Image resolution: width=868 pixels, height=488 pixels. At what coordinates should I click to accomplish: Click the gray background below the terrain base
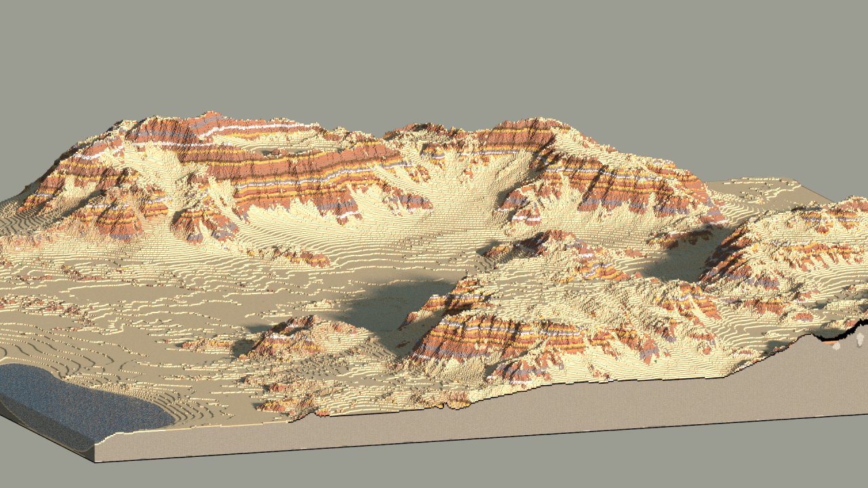(434, 468)
